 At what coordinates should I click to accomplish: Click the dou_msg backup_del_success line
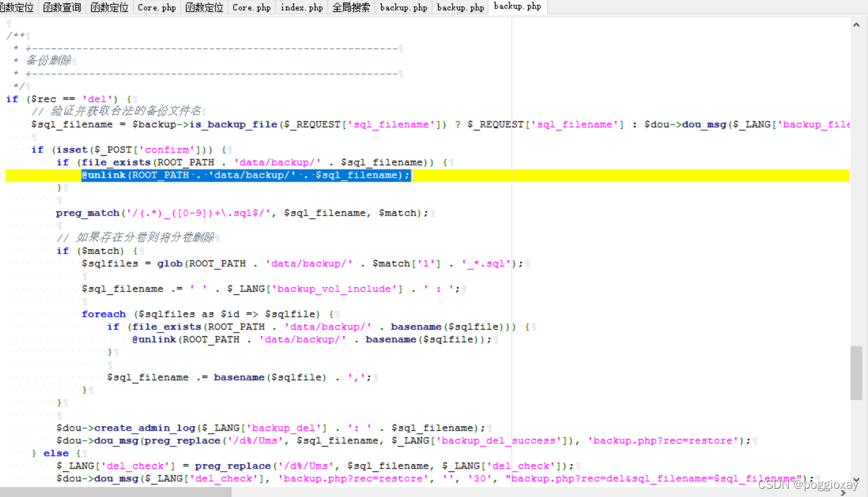404,441
